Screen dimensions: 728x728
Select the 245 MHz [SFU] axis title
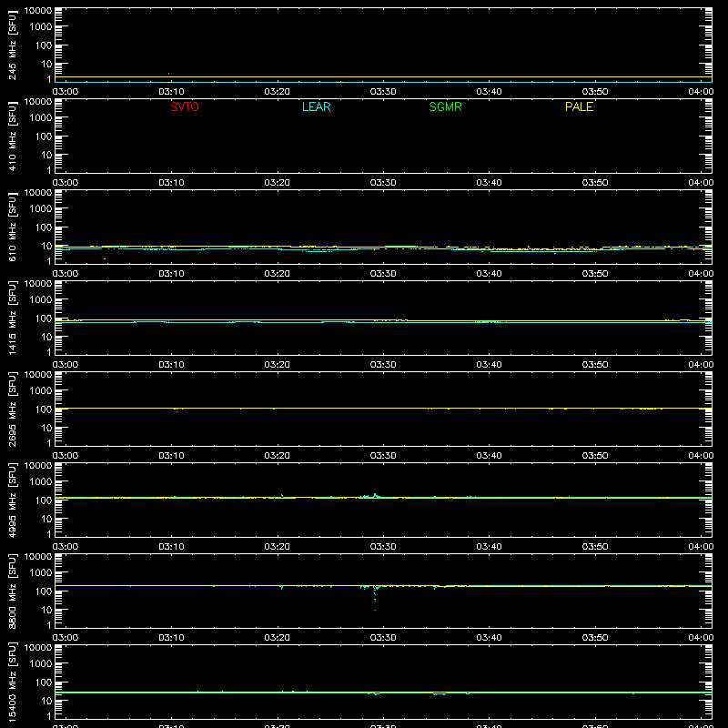pos(12,45)
